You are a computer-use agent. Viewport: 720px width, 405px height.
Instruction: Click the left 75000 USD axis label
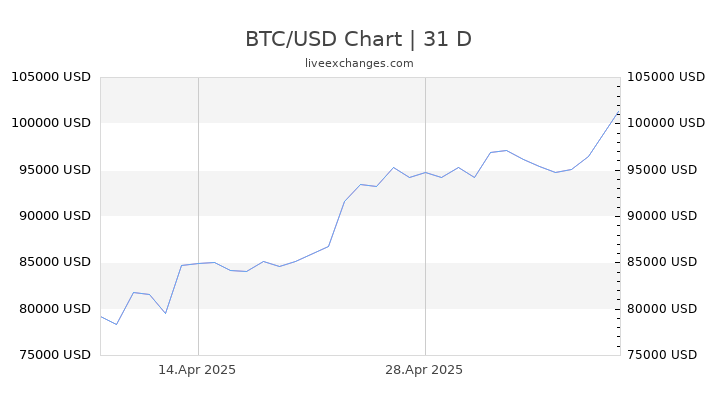pos(55,354)
